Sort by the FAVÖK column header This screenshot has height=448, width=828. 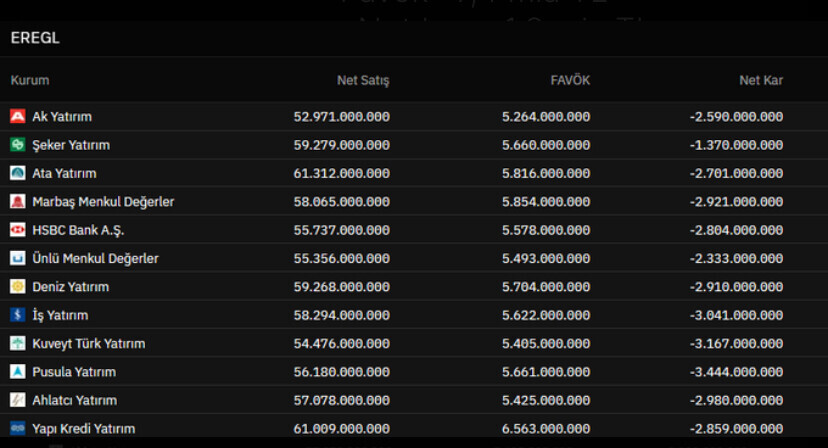[570, 80]
